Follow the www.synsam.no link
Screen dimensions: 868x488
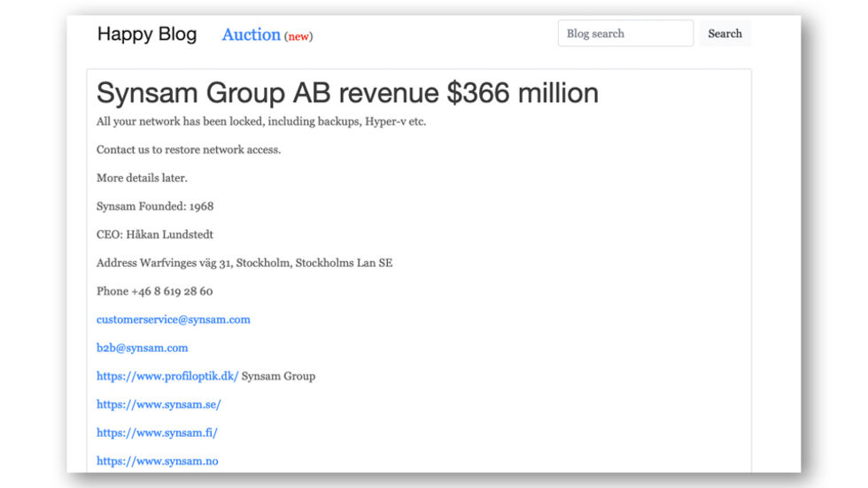tap(158, 461)
